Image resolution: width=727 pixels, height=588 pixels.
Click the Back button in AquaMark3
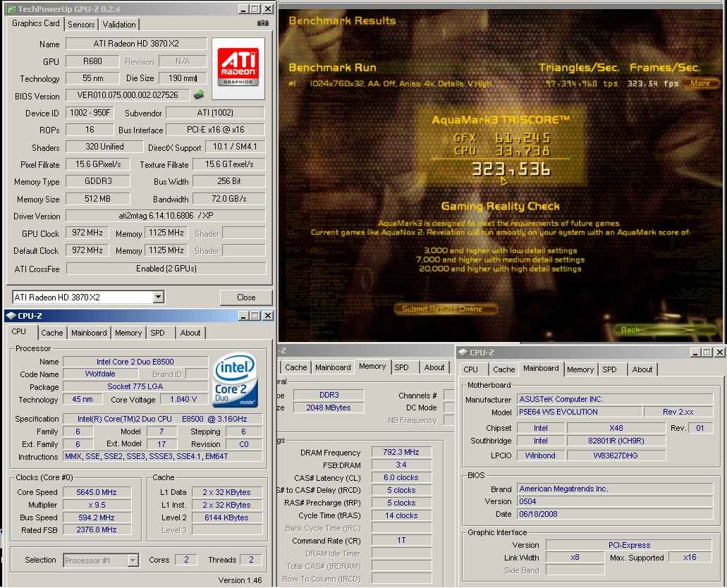pos(663,330)
